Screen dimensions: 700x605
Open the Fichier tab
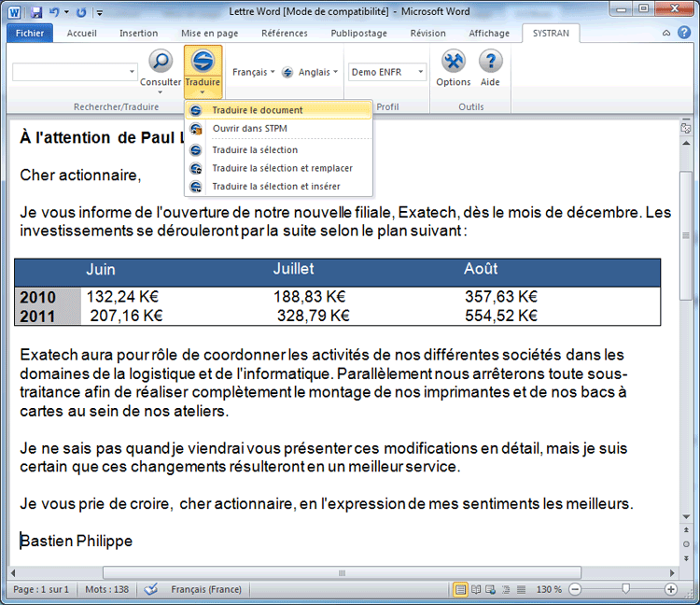point(30,33)
